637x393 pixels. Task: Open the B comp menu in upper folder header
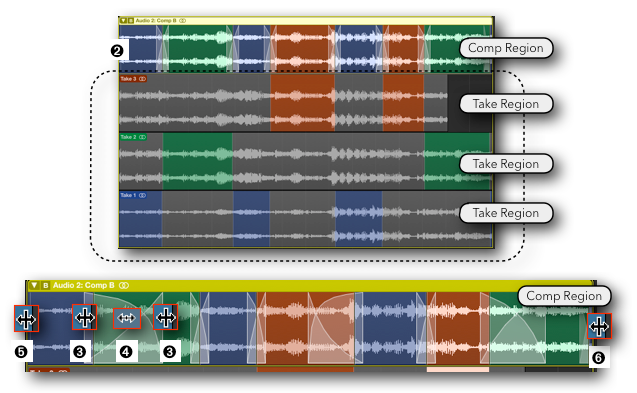131,20
